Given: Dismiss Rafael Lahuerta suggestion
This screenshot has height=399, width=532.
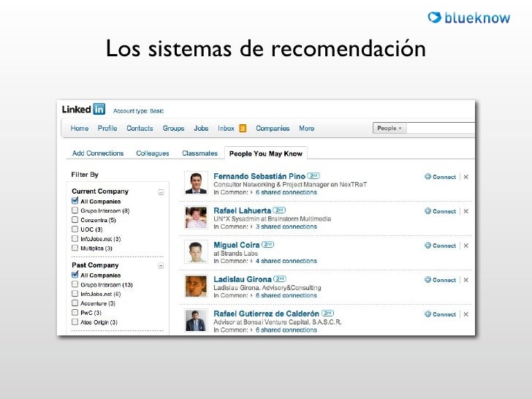Looking at the screenshot, I should [465, 211].
